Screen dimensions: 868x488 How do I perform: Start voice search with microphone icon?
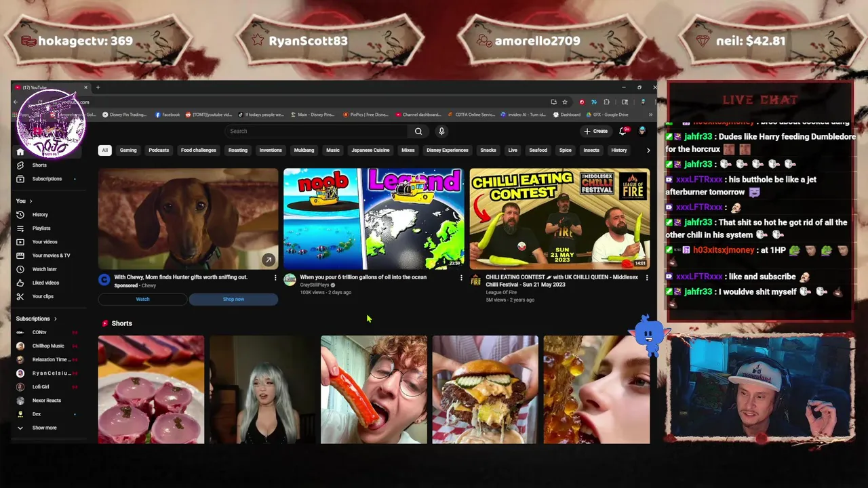(x=441, y=131)
